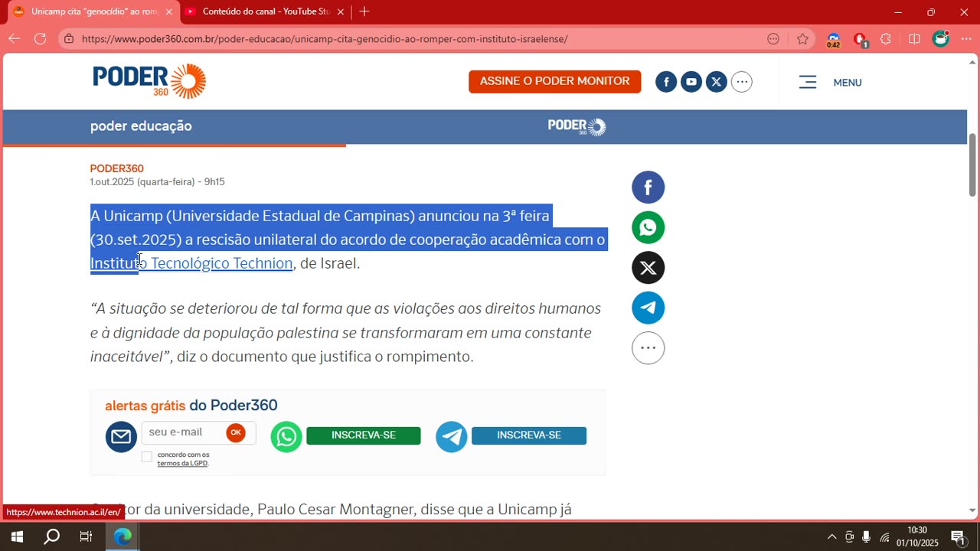Click the Edge icon in taskbar

coord(122,536)
